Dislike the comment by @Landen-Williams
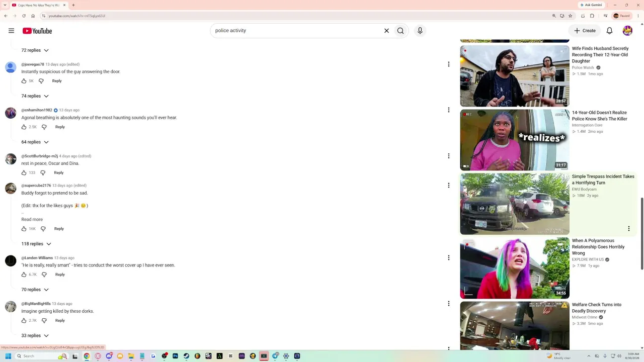Viewport: 644px width, 362px height. point(44,275)
